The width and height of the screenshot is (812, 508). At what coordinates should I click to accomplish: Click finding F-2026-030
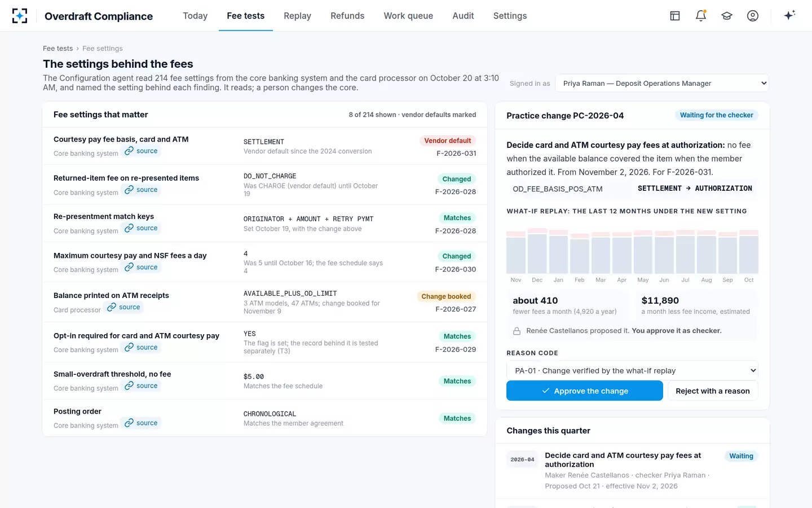[x=456, y=269]
